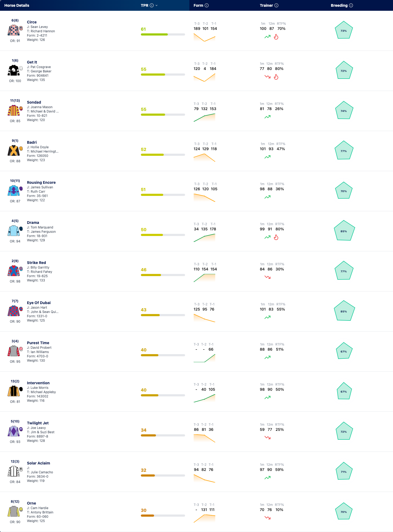Select the Horse Details column header
Viewport: 393px width, 532px height.
point(17,5)
